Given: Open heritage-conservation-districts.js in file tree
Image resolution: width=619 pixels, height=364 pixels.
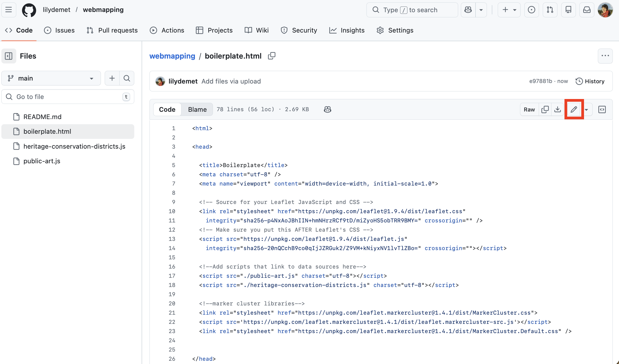Looking at the screenshot, I should click(74, 146).
